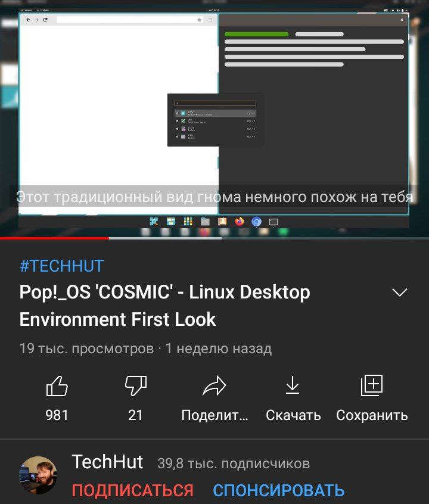Tap the video title text
429x504 pixels.
[164, 306]
